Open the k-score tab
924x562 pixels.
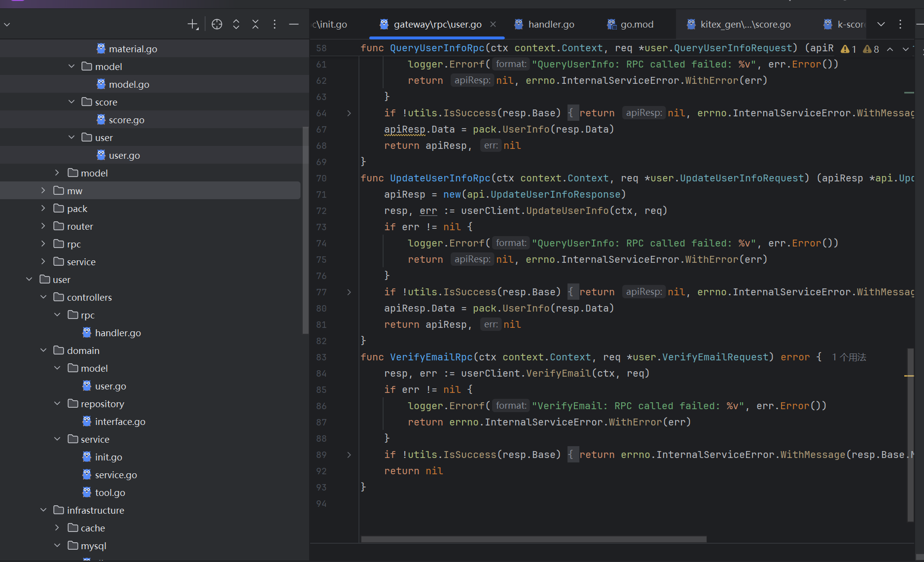pyautogui.click(x=844, y=24)
